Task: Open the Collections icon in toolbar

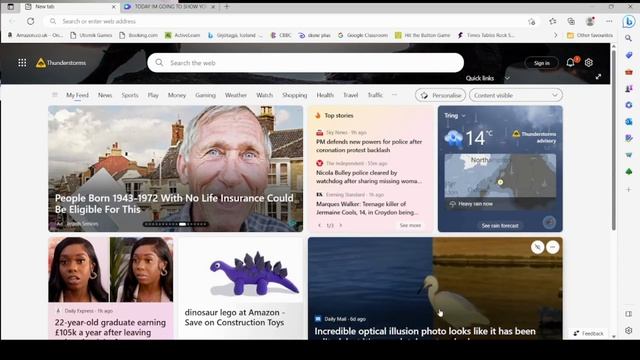Action: pyautogui.click(x=571, y=21)
